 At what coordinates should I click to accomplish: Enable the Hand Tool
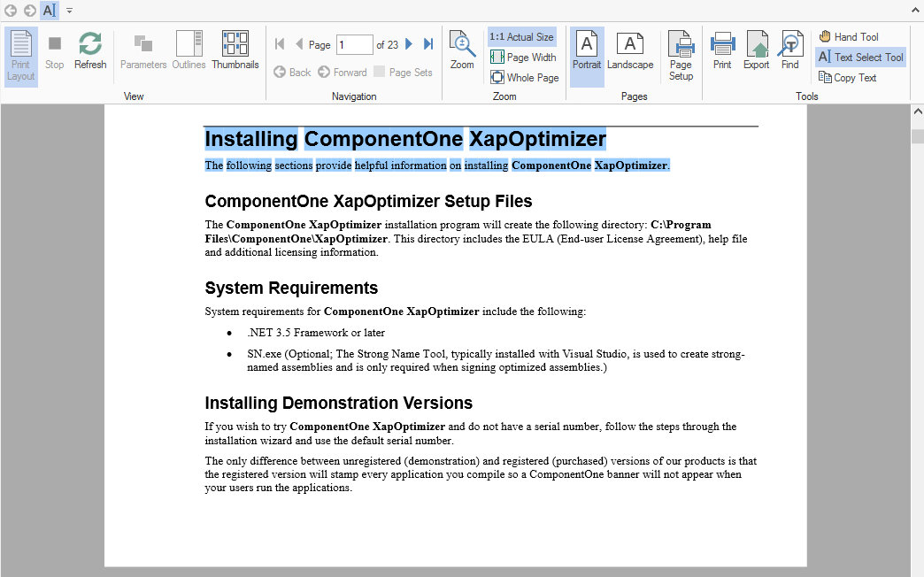tap(848, 36)
